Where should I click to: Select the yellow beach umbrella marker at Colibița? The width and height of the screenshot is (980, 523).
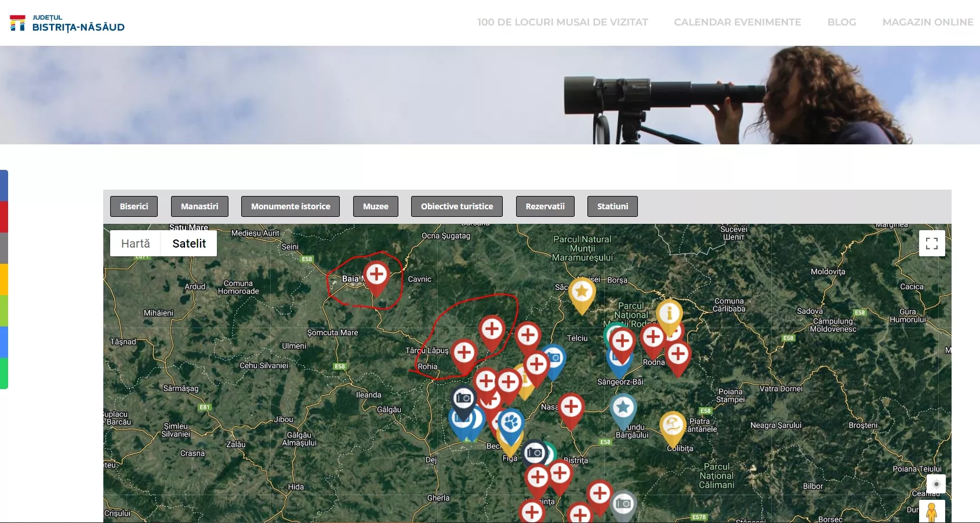(673, 426)
